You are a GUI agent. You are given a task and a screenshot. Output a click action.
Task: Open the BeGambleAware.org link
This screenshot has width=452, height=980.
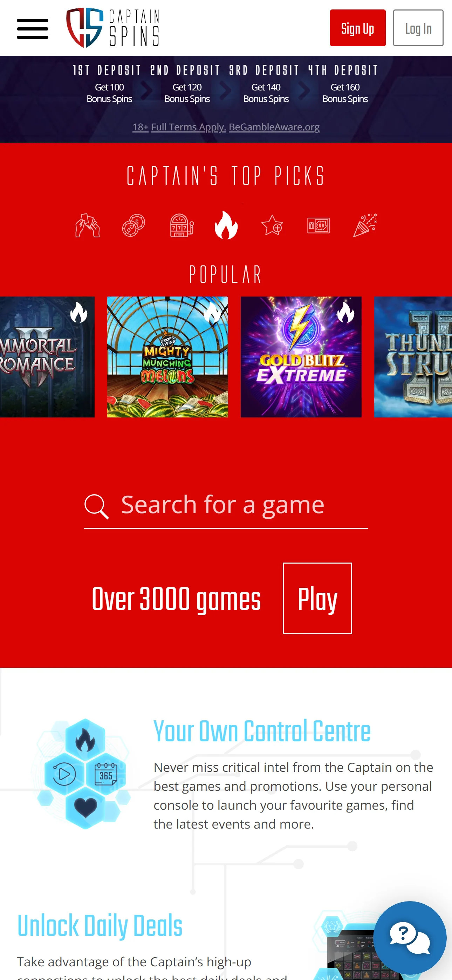pos(274,127)
